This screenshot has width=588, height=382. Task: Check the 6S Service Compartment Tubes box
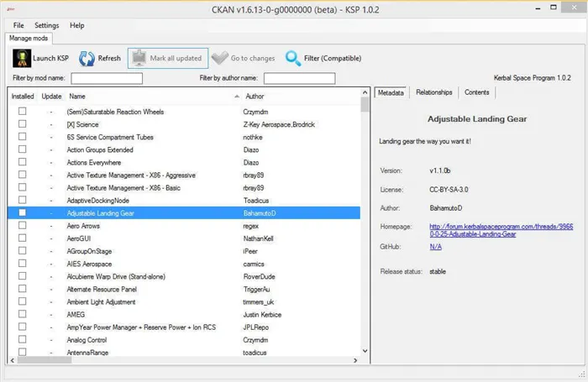(x=23, y=137)
